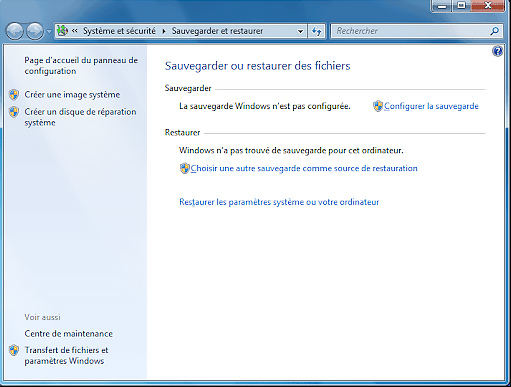Click the Back navigation arrow button
Screen dimensions: 511x387
pyautogui.click(x=15, y=31)
